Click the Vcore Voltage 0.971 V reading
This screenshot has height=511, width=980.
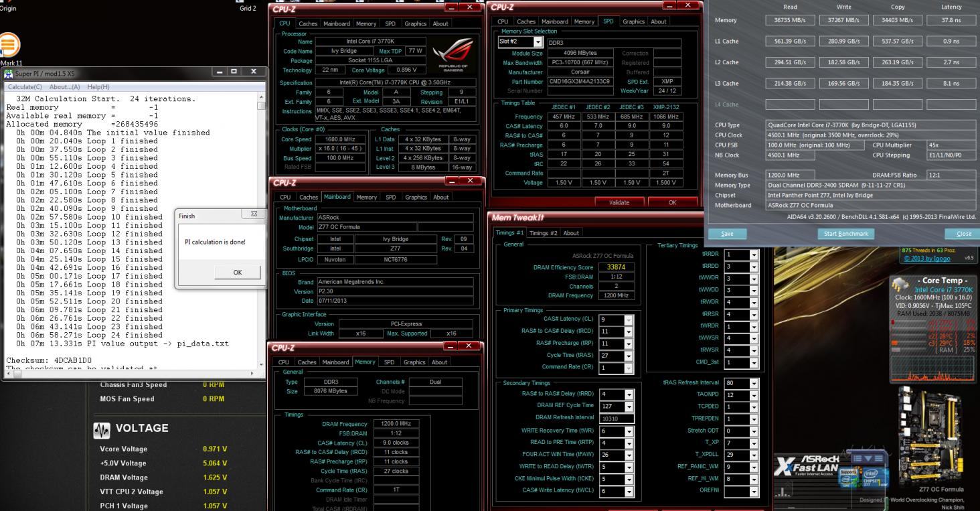point(216,449)
